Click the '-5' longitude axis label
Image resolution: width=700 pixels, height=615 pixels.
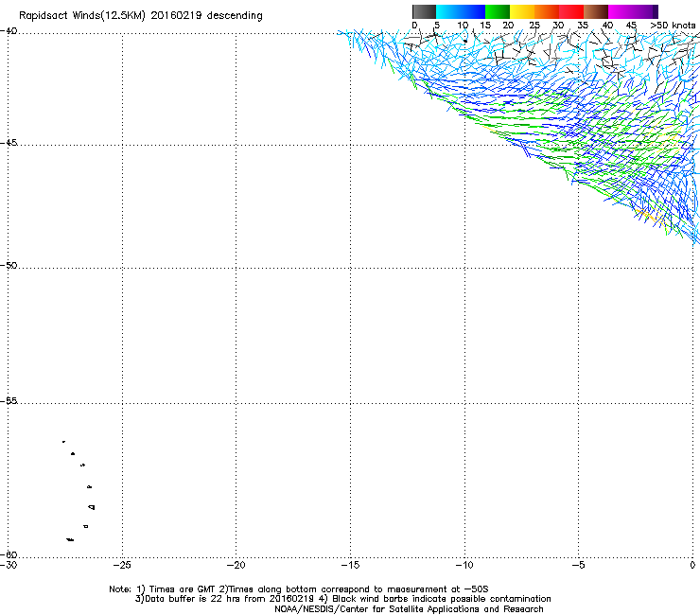tap(578, 565)
